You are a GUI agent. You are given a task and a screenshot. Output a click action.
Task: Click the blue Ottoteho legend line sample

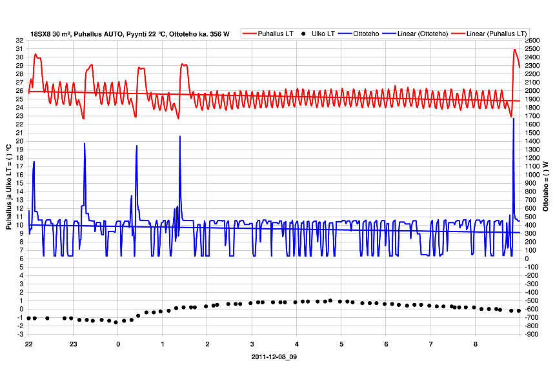[344, 34]
